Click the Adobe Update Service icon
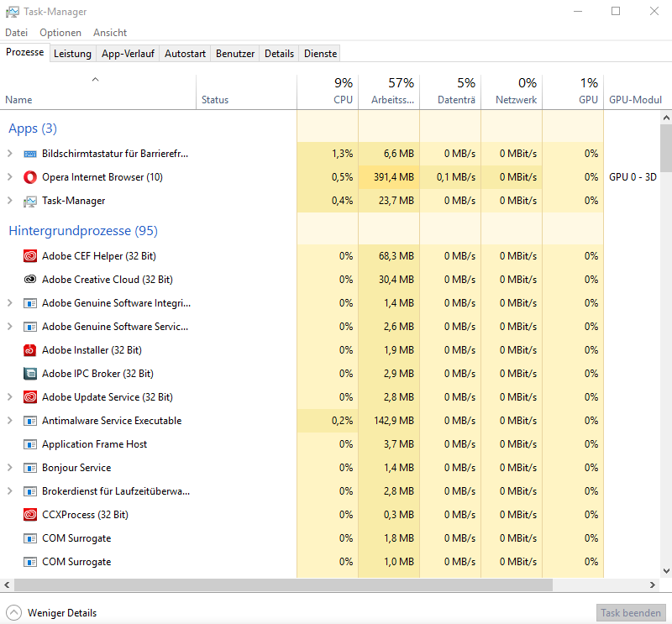The height and width of the screenshot is (624, 672). [x=30, y=397]
